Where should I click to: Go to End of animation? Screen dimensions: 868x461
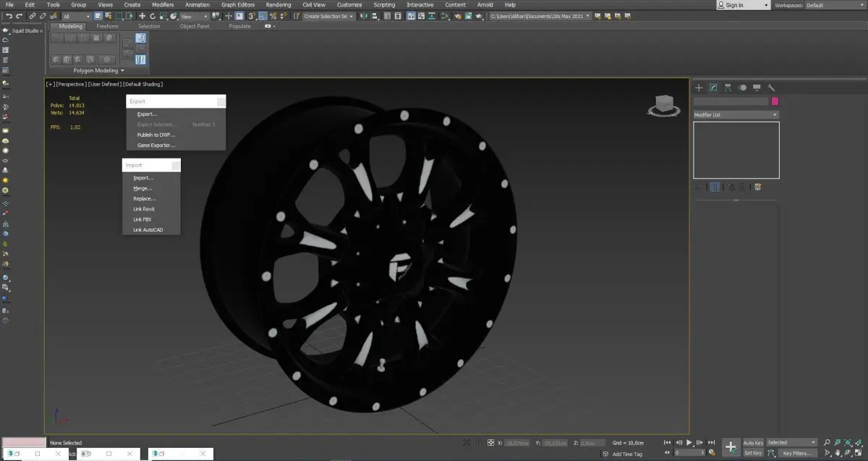coord(711,442)
